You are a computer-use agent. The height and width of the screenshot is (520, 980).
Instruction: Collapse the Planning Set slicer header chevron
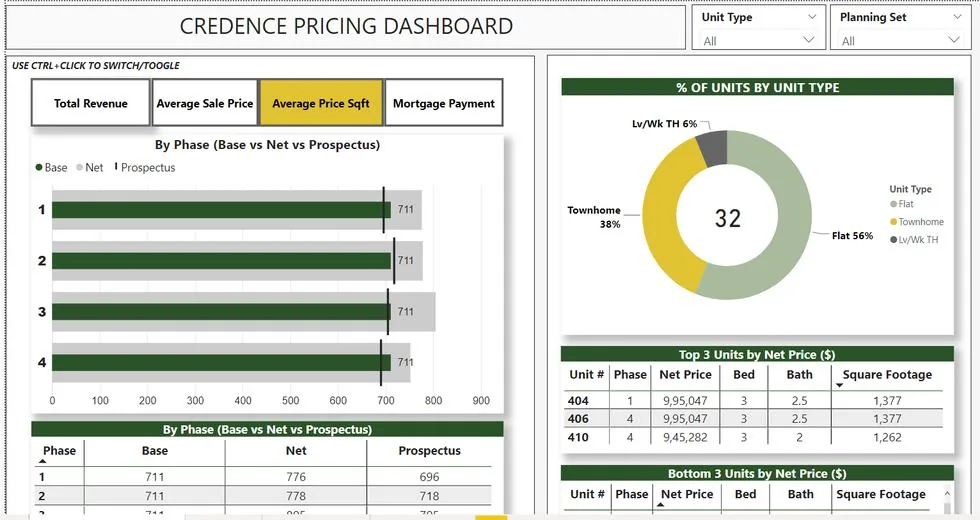pos(957,18)
